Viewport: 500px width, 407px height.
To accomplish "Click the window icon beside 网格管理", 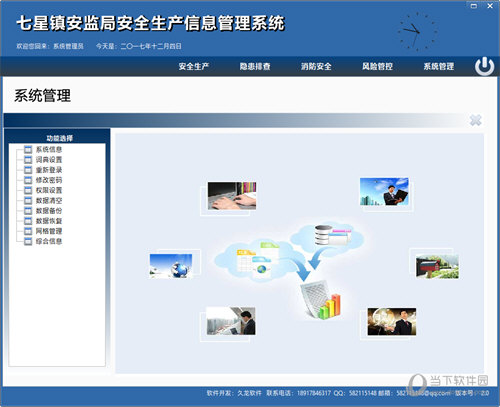I will click(x=28, y=231).
